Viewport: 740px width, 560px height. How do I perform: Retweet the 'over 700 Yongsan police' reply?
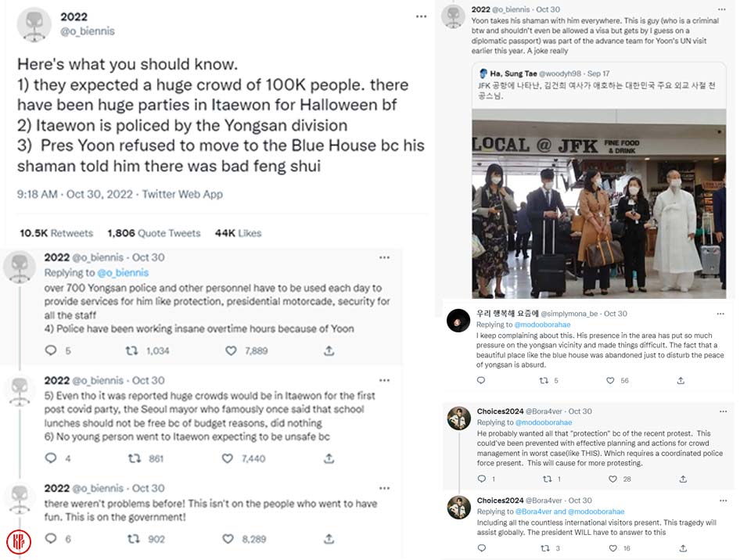(133, 351)
